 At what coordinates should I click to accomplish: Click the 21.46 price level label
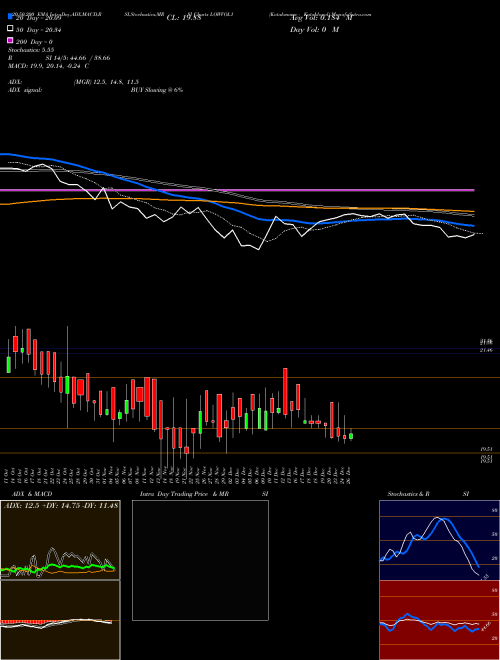(x=486, y=350)
